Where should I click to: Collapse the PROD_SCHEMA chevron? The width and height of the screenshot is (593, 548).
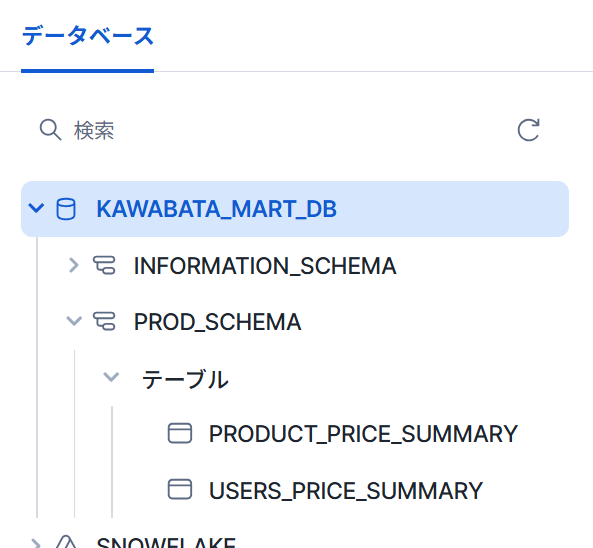74,321
